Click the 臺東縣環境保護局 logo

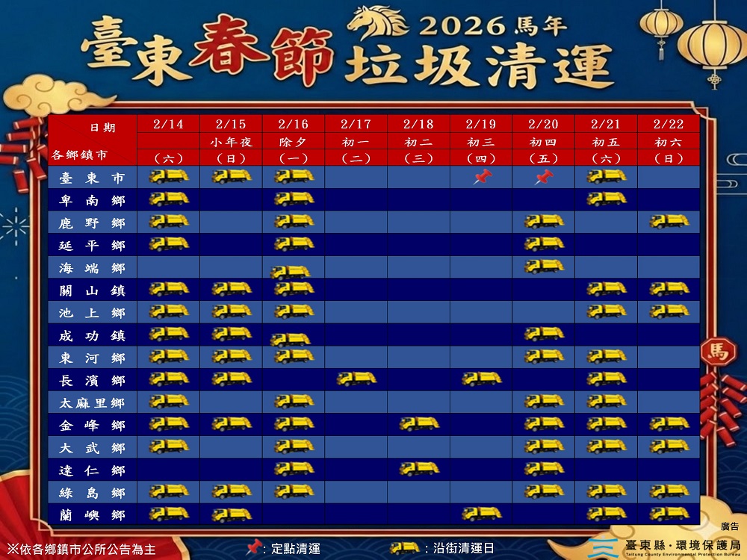click(665, 546)
